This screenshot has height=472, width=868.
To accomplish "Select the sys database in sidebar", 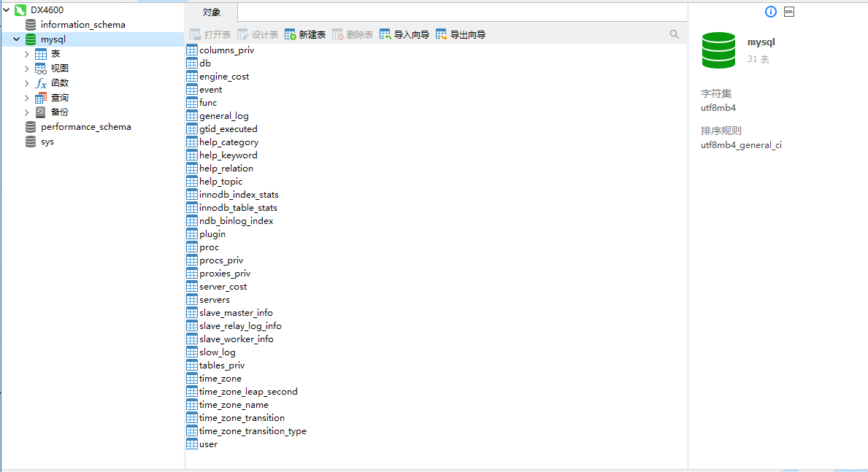I will 47,142.
